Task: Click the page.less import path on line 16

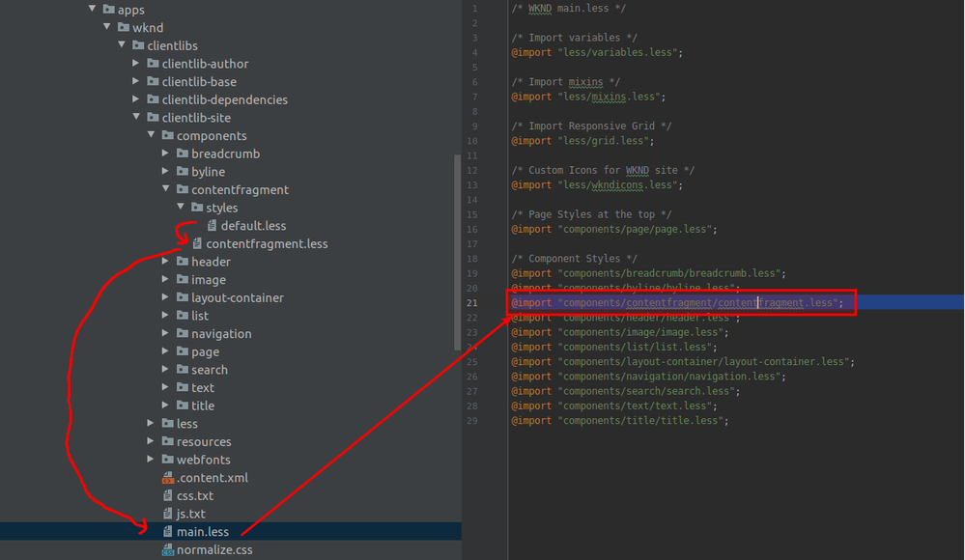Action: pyautogui.click(x=637, y=230)
